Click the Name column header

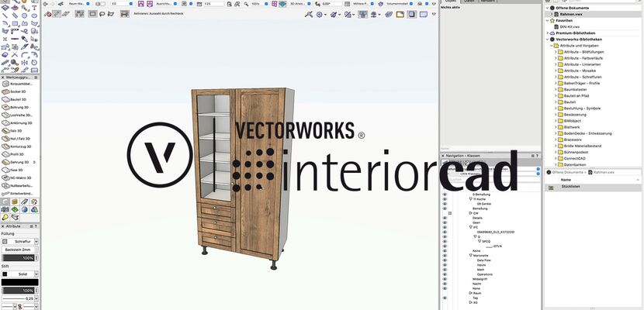pos(566,180)
